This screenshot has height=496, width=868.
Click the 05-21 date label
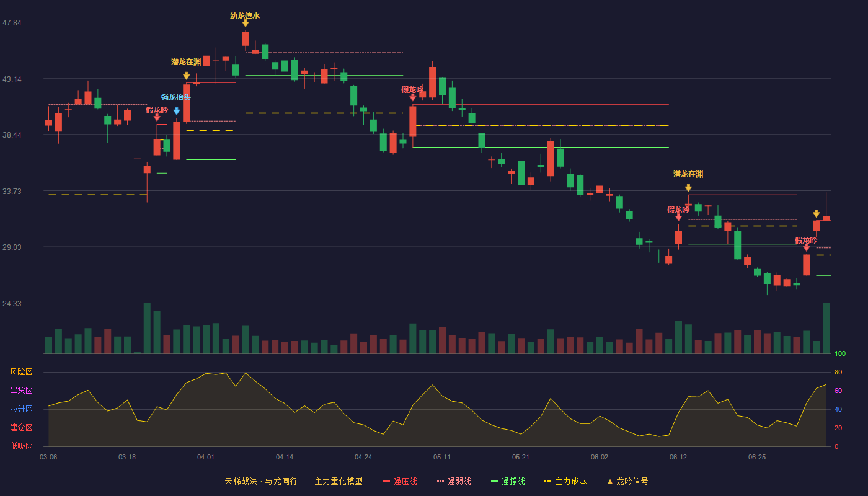(521, 457)
